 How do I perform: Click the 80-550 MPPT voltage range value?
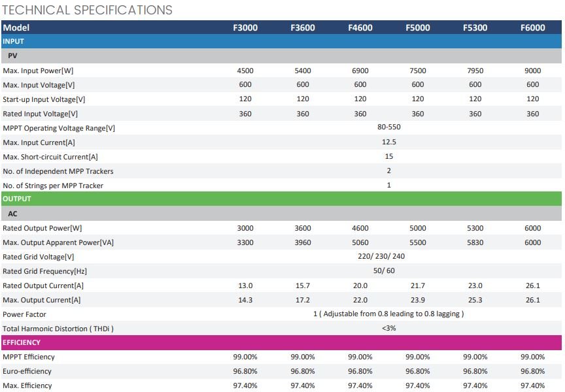coord(389,127)
